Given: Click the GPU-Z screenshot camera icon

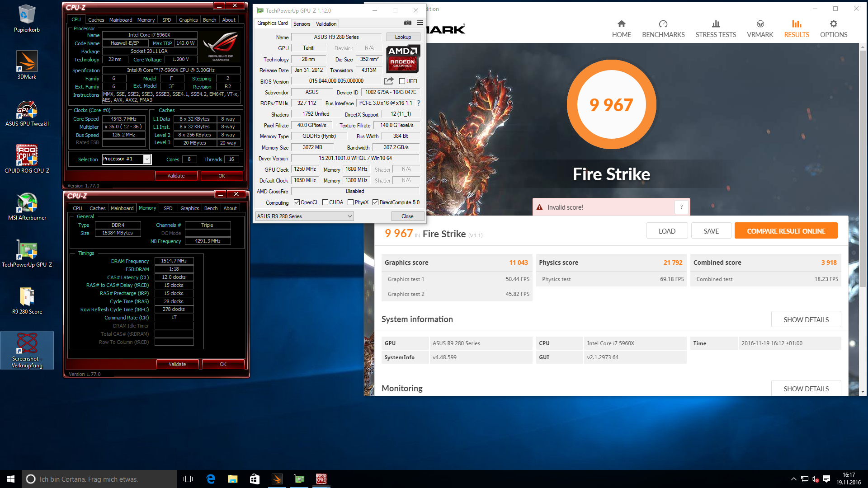Looking at the screenshot, I should click(x=408, y=23).
